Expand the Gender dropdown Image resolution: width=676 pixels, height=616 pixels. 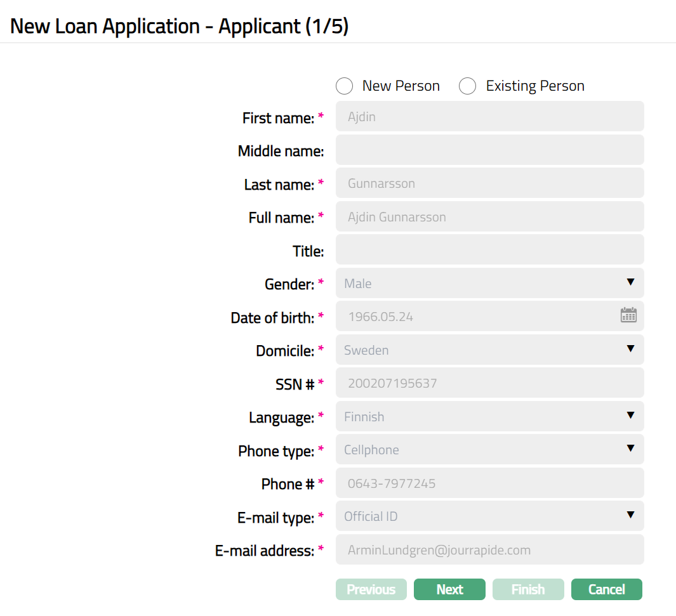(x=489, y=283)
